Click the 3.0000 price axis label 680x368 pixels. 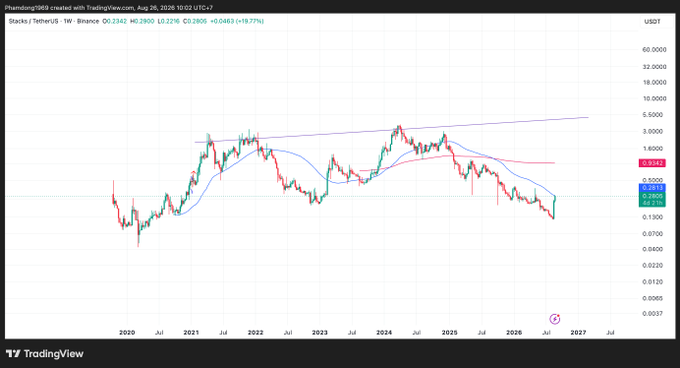tap(654, 131)
